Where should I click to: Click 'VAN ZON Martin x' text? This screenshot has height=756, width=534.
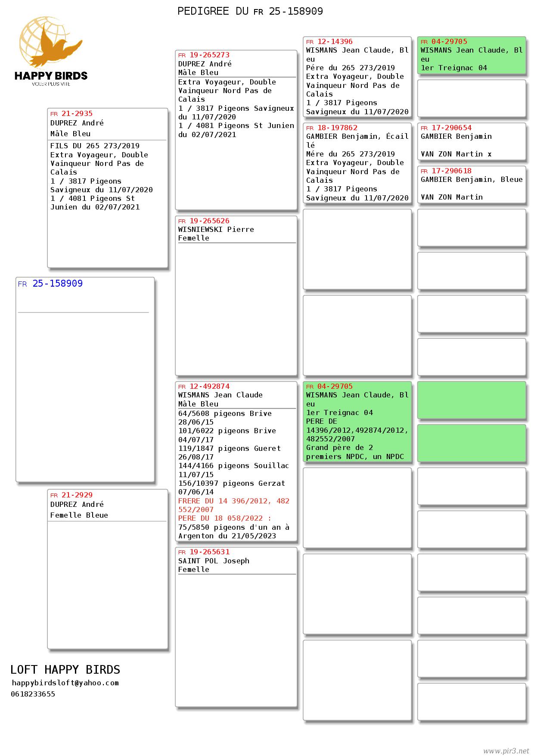456,154
